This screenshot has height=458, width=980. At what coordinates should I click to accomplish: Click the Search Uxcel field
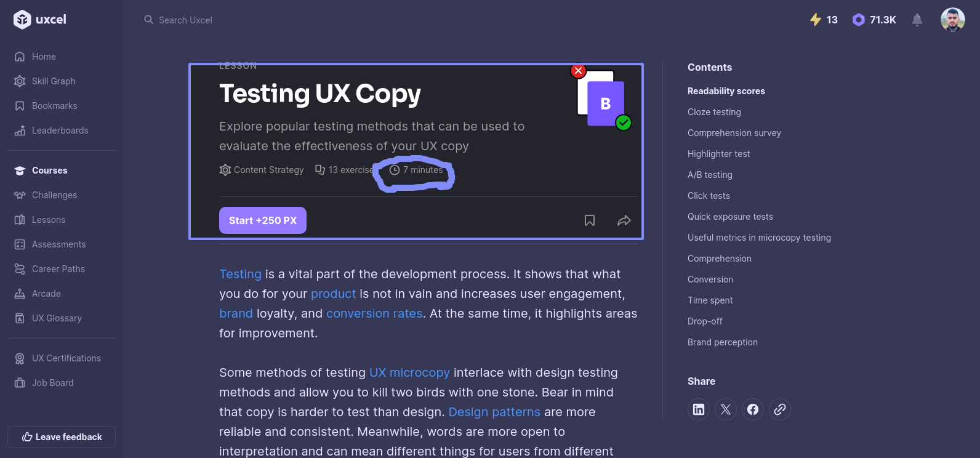185,20
